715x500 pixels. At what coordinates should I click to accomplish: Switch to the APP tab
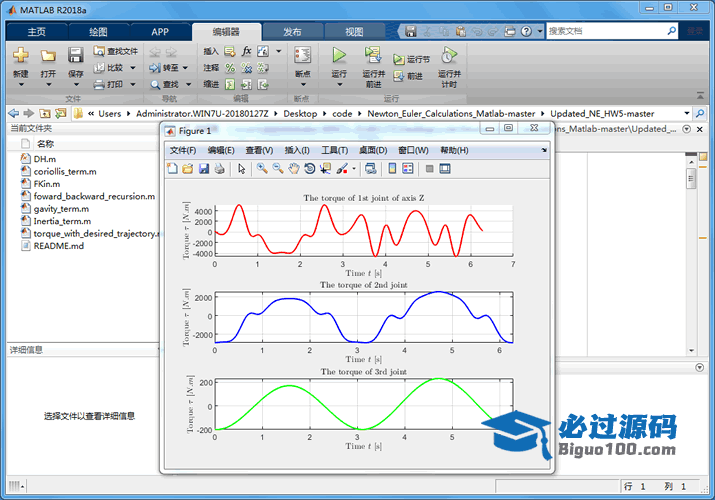160,32
